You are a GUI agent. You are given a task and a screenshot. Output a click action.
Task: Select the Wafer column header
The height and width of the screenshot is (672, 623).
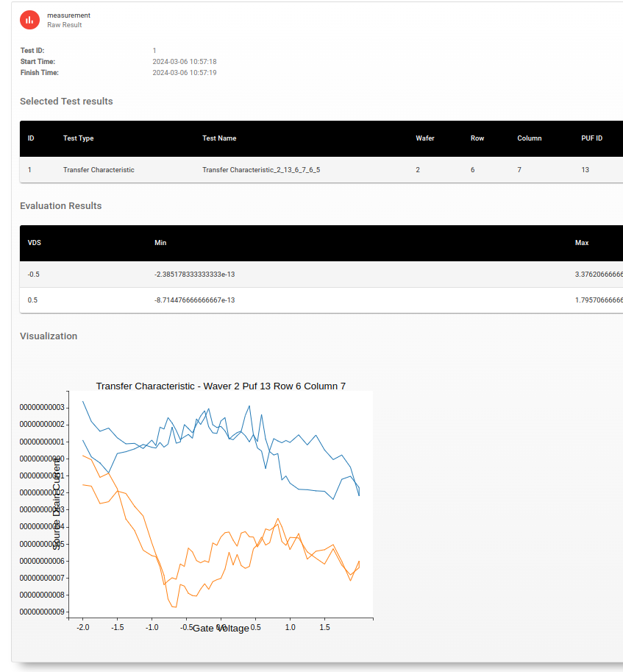click(424, 138)
